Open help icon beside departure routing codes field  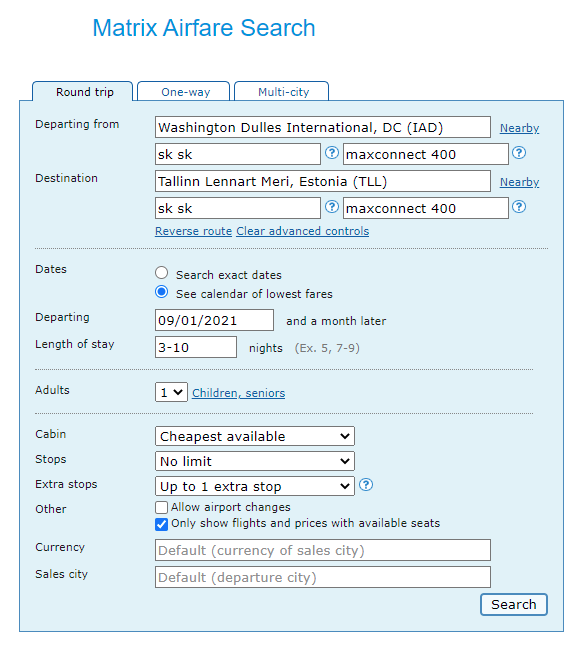coord(331,153)
